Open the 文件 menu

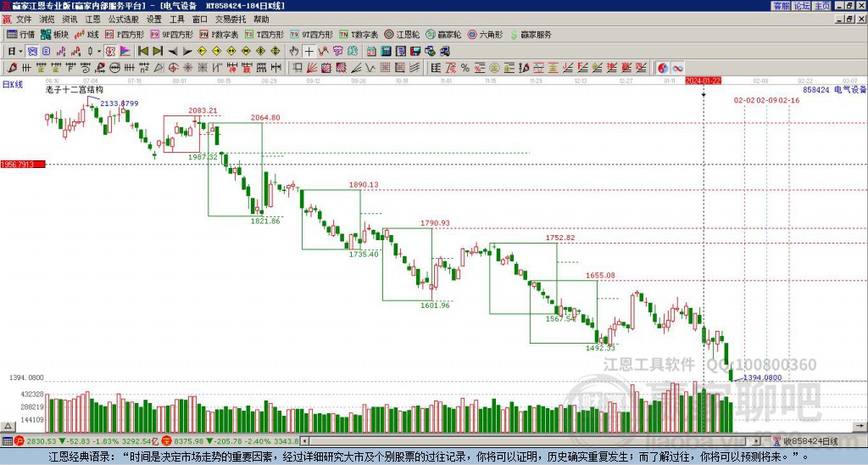[x=24, y=20]
